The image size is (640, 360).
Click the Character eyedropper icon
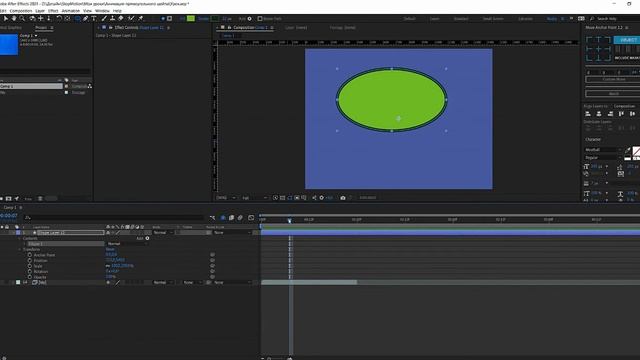(x=628, y=150)
